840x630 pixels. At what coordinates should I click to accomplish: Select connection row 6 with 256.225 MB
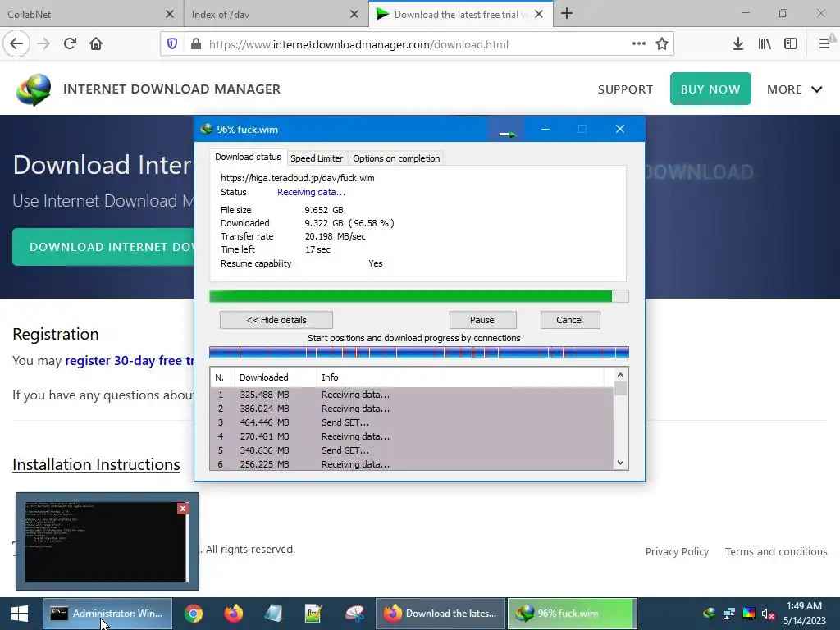pyautogui.click(x=412, y=464)
